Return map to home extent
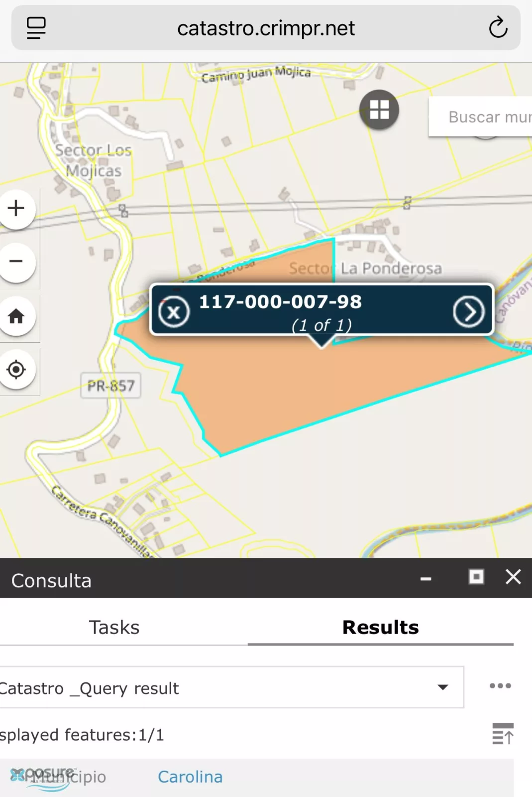Image resolution: width=532 pixels, height=797 pixels. [x=16, y=316]
